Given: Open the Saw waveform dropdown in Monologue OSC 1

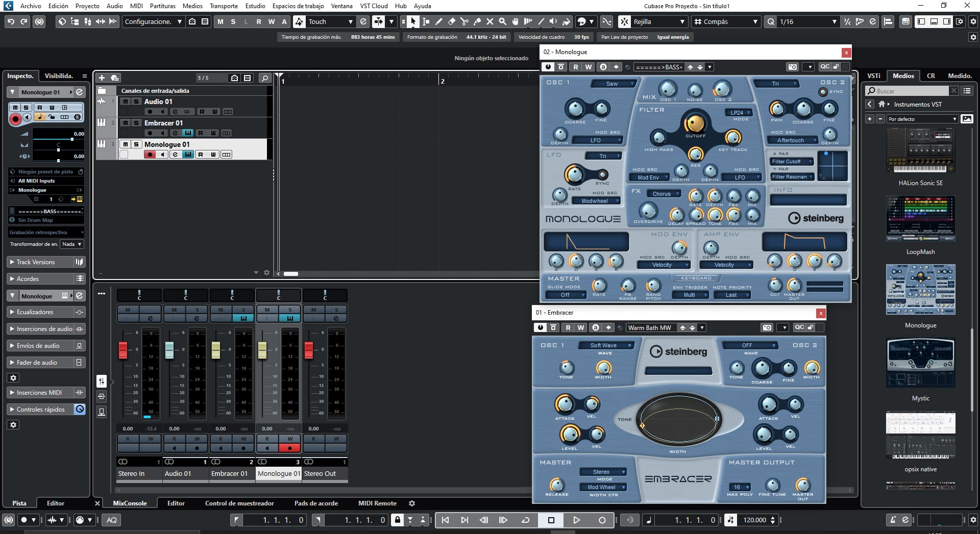Looking at the screenshot, I should [x=613, y=83].
